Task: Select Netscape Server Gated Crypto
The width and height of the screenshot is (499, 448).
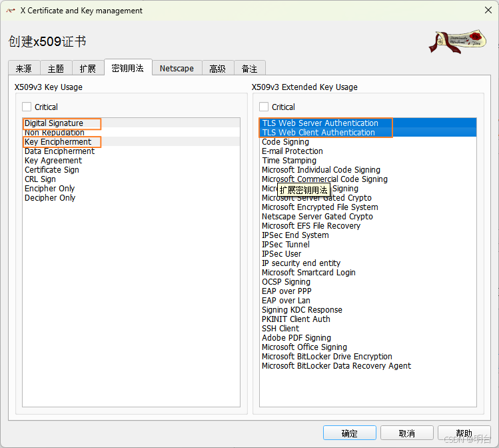Action: 368,217
